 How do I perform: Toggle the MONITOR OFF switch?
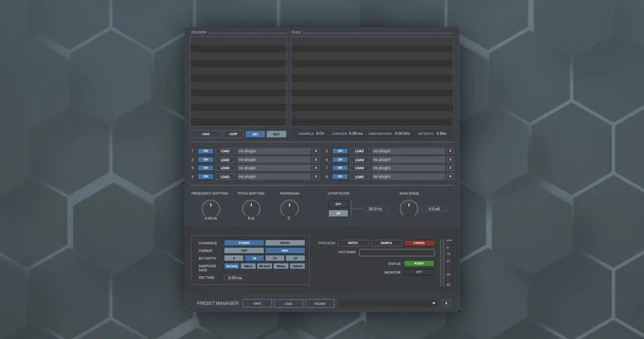(x=419, y=272)
